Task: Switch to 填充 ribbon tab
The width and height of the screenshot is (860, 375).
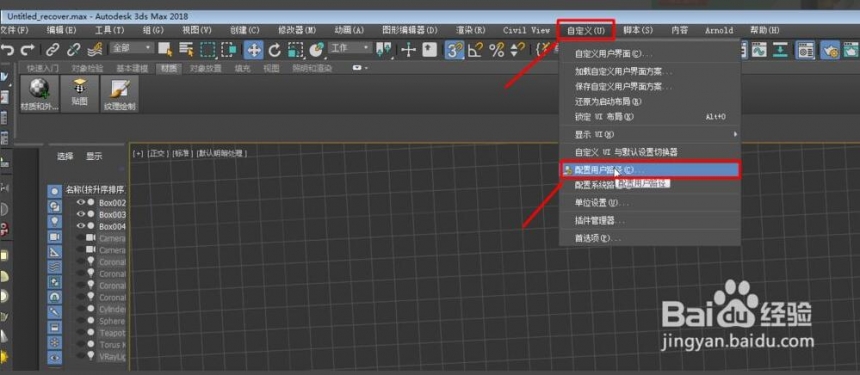Action: click(x=242, y=69)
